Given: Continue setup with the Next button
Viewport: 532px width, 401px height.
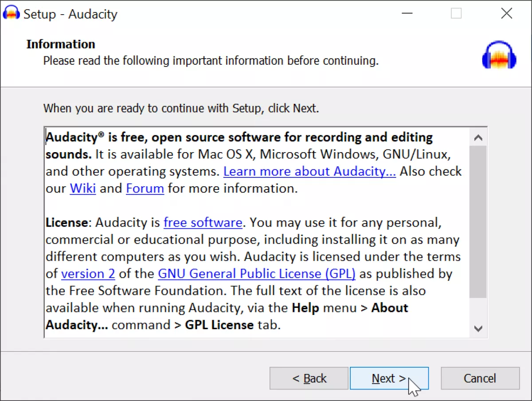Looking at the screenshot, I should (389, 378).
